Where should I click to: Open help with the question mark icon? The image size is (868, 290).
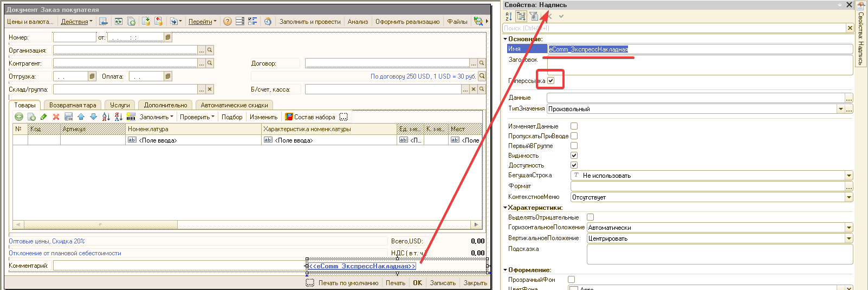(228, 22)
